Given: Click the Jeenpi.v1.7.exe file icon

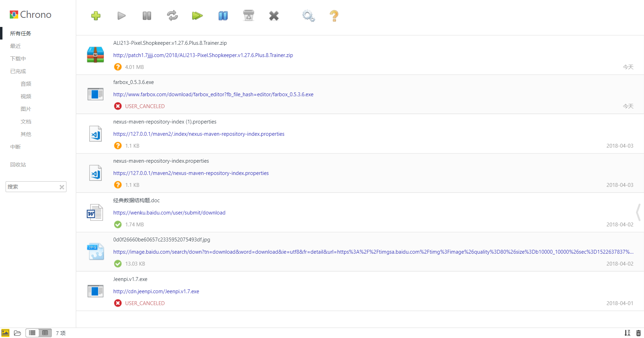Looking at the screenshot, I should (x=95, y=291).
